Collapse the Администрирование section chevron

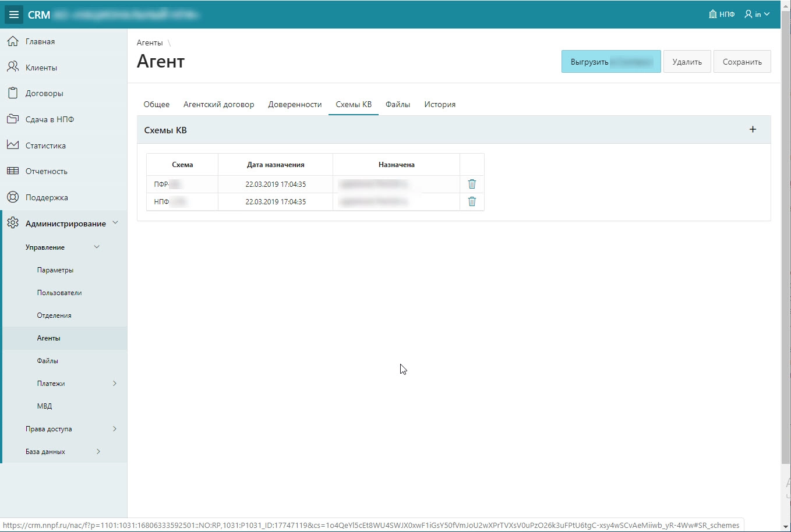(115, 223)
